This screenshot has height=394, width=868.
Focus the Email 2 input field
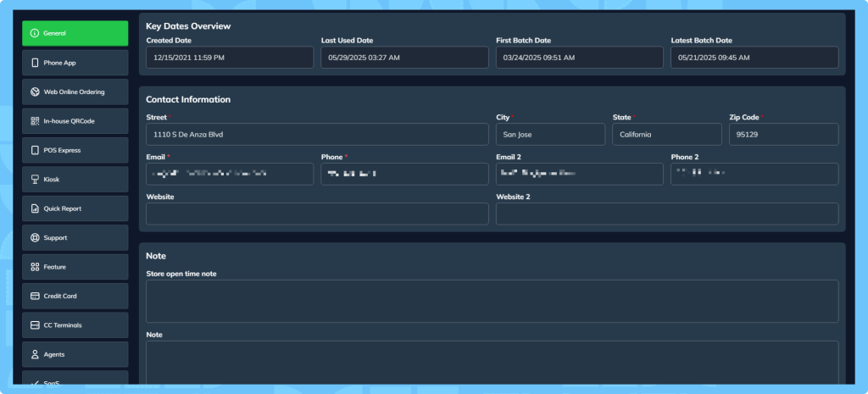click(580, 174)
